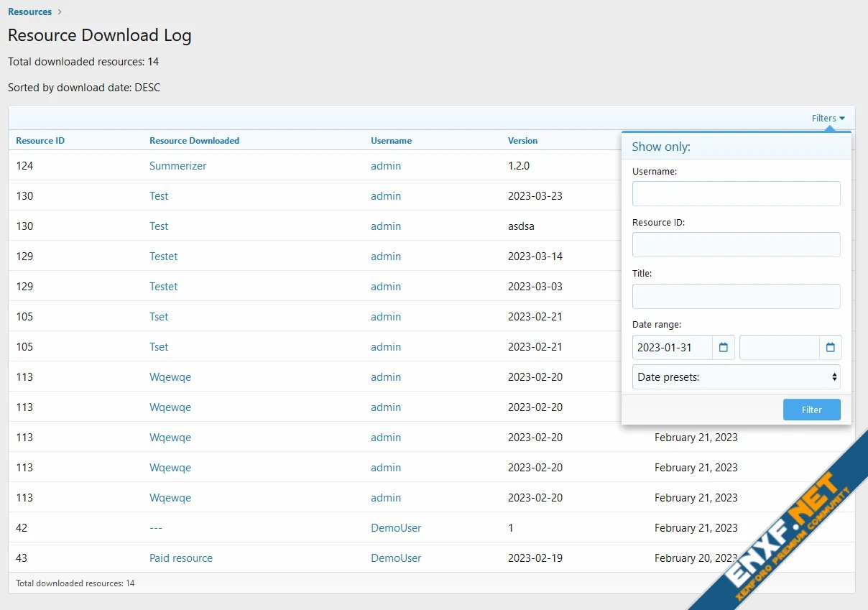Open the Paid resource link
This screenshot has width=868, height=610.
[x=181, y=558]
